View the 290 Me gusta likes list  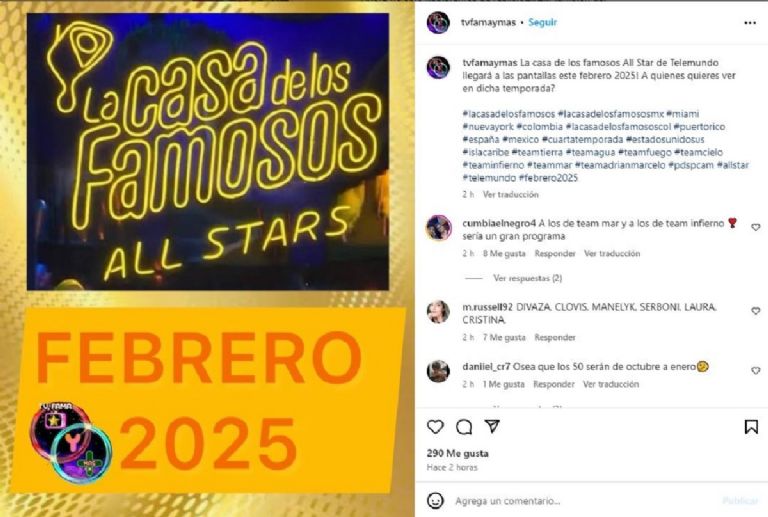pyautogui.click(x=457, y=453)
